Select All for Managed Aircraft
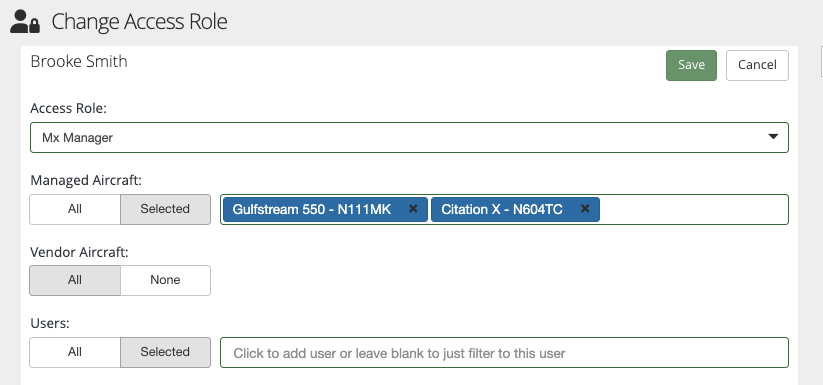 [x=75, y=209]
